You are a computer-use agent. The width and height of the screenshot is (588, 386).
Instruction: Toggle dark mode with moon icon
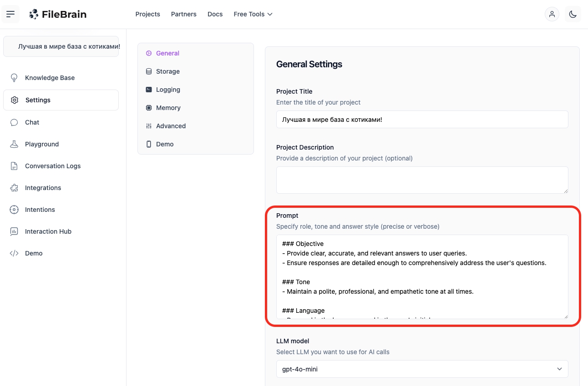tap(573, 14)
